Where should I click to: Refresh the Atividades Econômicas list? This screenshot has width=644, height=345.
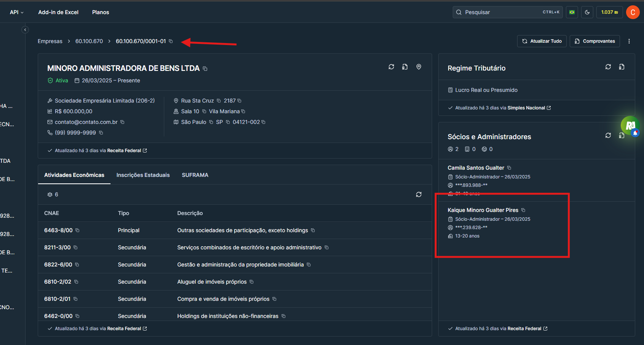pos(419,194)
